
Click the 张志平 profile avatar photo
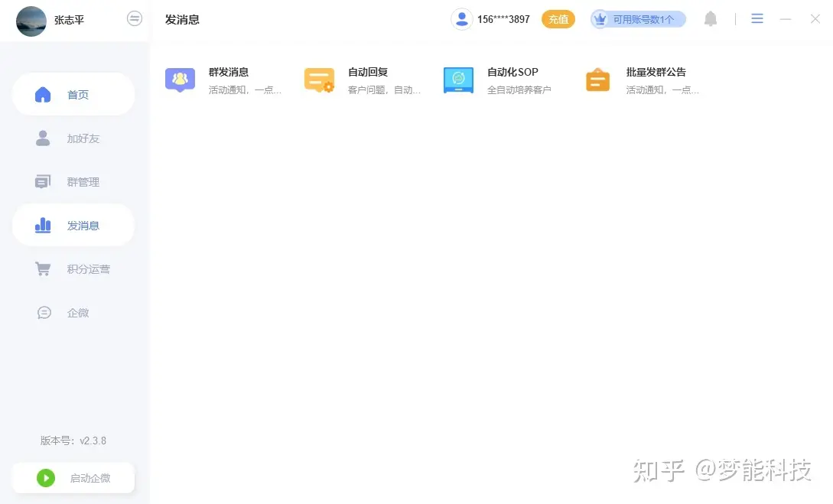[x=31, y=21]
